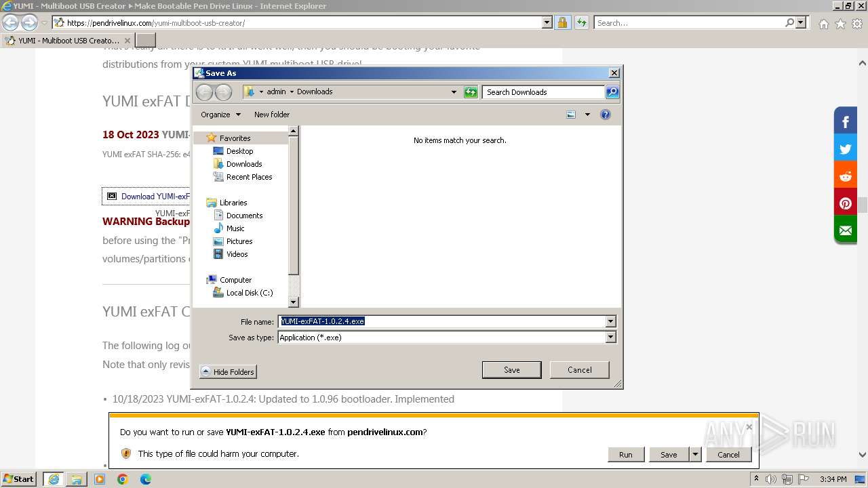Screen dimensions: 868x488
Task: Click the security lock icon in address bar
Action: (562, 23)
